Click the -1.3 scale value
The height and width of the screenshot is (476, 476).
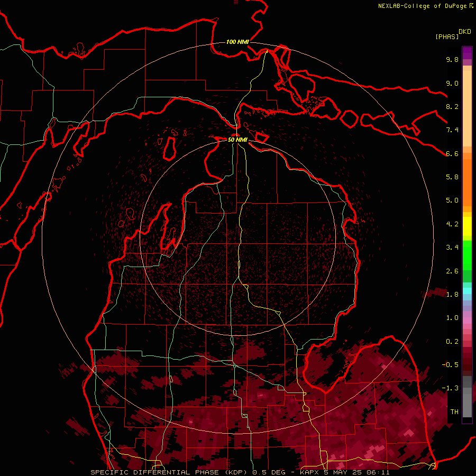pos(450,388)
